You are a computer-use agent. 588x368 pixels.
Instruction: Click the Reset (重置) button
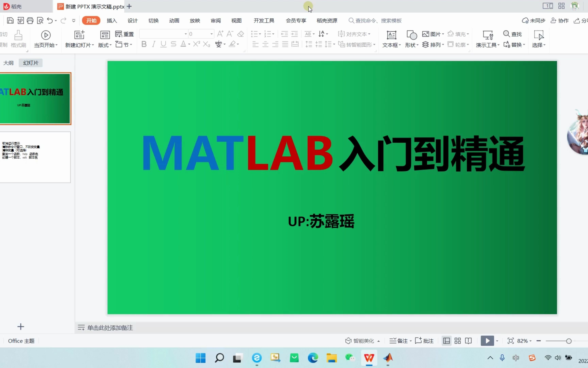(x=124, y=34)
